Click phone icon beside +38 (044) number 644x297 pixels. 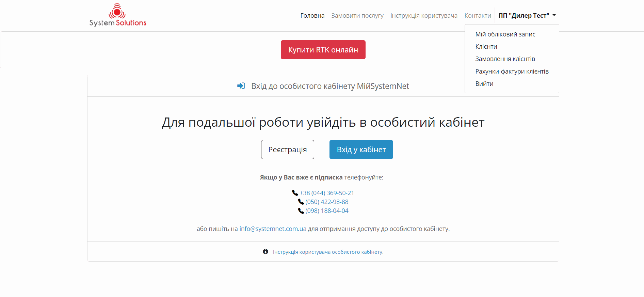point(295,193)
